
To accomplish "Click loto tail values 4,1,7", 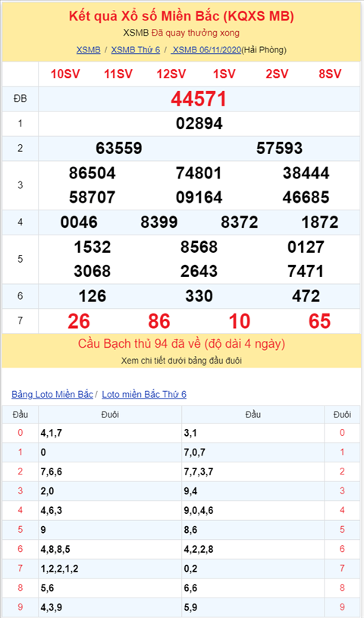I will [51, 434].
